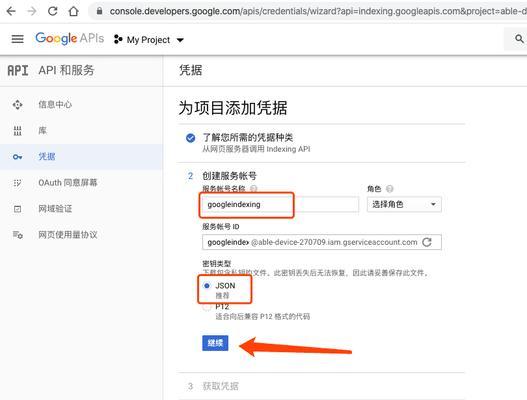Viewport: 527px width, 400px height.
Task: Click the blue 继续 button
Action: (215, 343)
